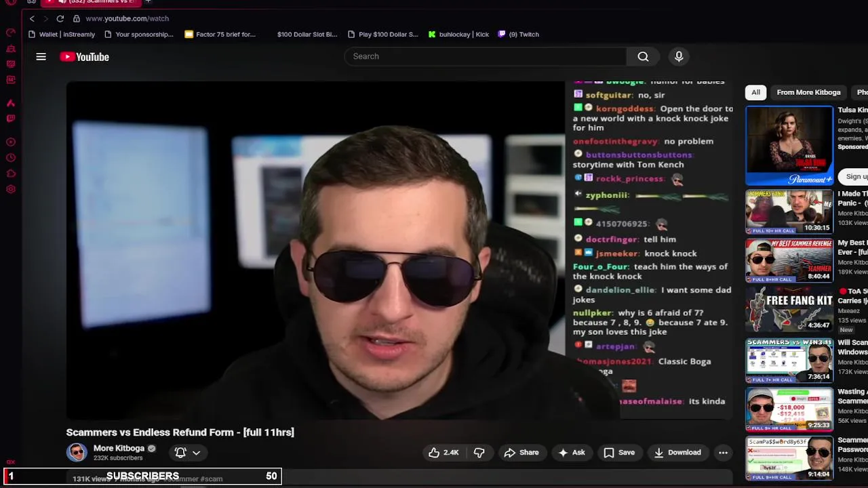Click the 232K subscribers text
This screenshot has width=868, height=488.
118,458
